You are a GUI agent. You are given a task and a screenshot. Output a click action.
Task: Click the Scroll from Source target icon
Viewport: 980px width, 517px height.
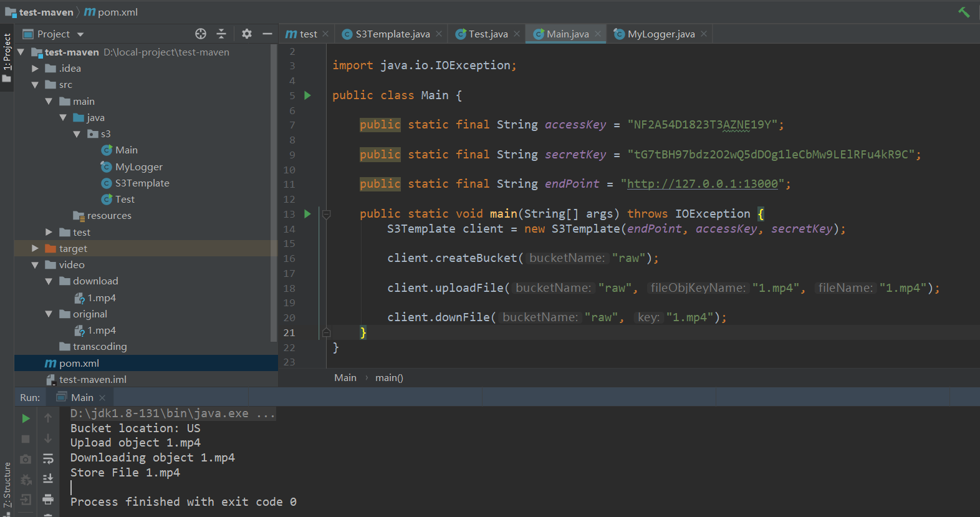[201, 34]
